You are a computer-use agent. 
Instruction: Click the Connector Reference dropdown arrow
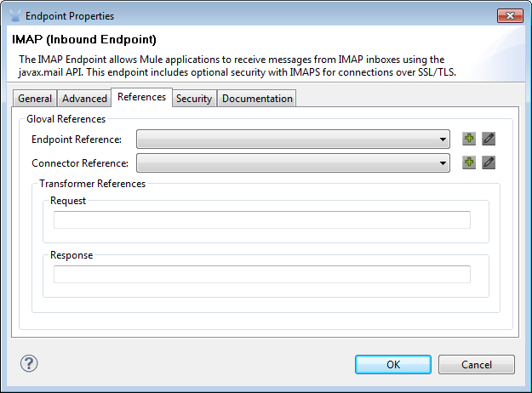[443, 163]
